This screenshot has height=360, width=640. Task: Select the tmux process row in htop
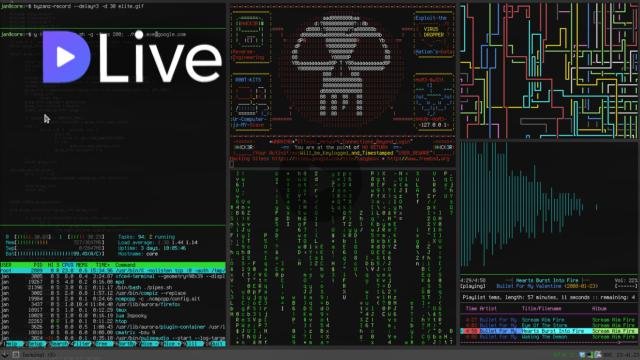tap(113, 310)
